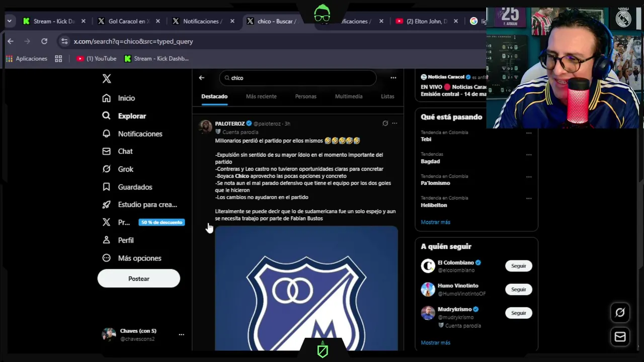Follow El Colombiano
644x362 pixels.
click(518, 266)
